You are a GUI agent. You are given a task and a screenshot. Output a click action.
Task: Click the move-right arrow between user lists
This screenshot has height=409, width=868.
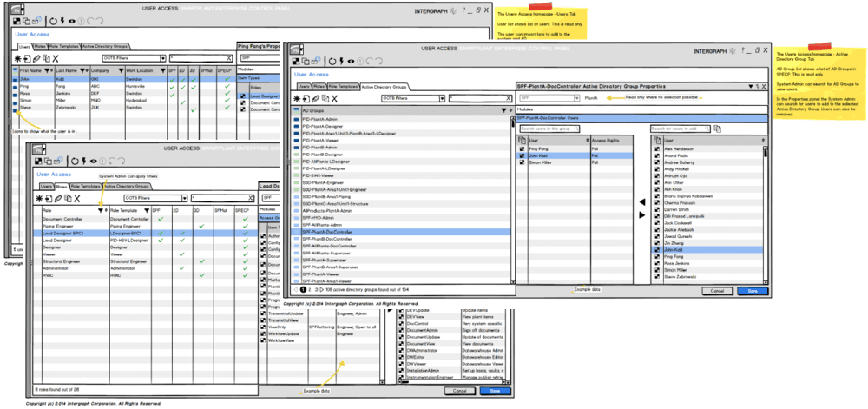pos(641,215)
